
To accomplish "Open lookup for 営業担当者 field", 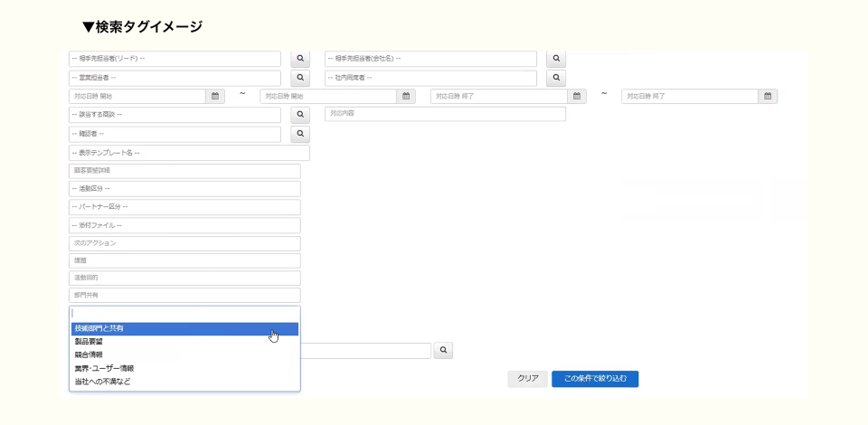I will click(x=300, y=79).
